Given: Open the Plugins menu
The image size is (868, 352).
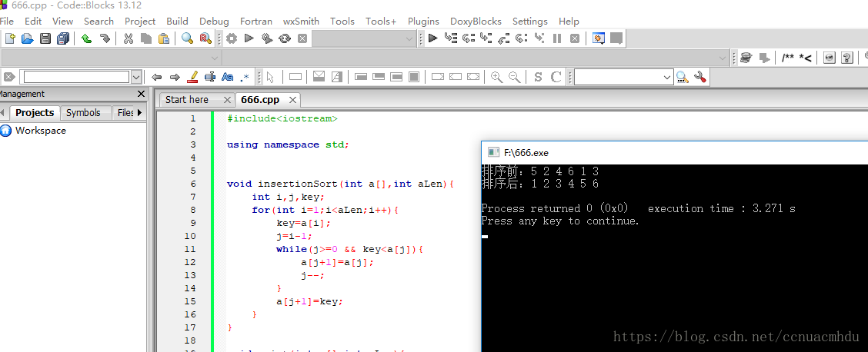Looking at the screenshot, I should pos(423,21).
